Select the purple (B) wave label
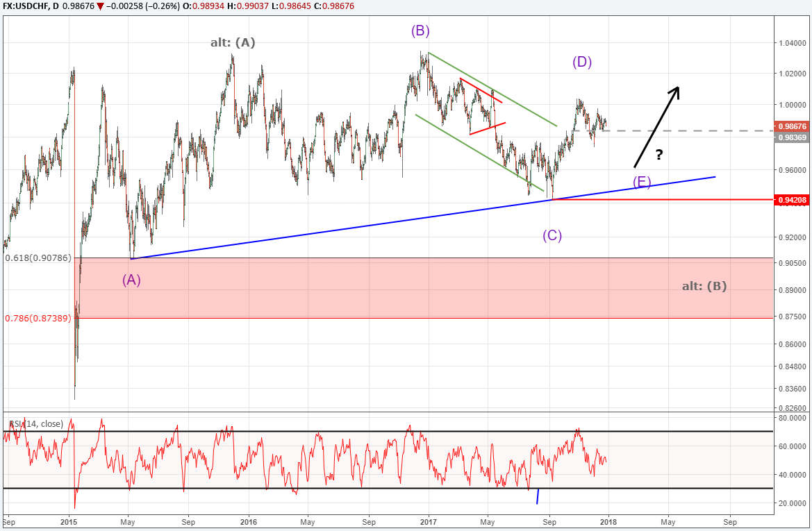Image resolution: width=812 pixels, height=531 pixels. click(x=420, y=31)
